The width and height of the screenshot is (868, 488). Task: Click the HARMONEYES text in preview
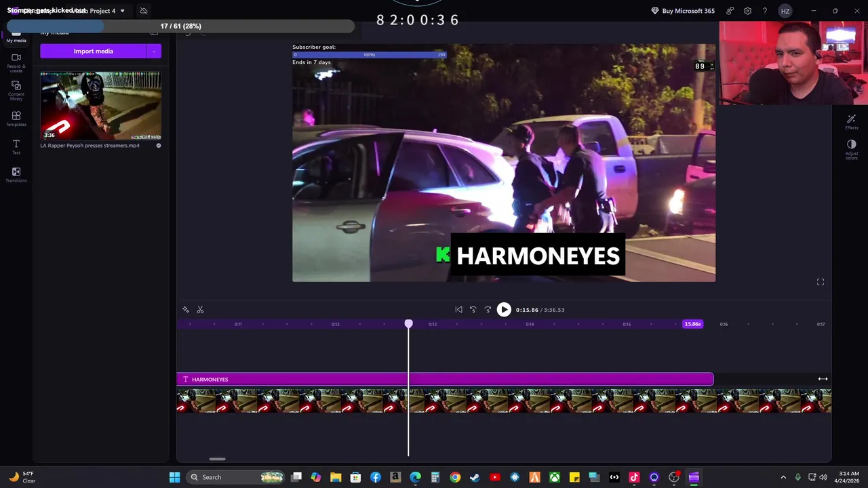(538, 256)
